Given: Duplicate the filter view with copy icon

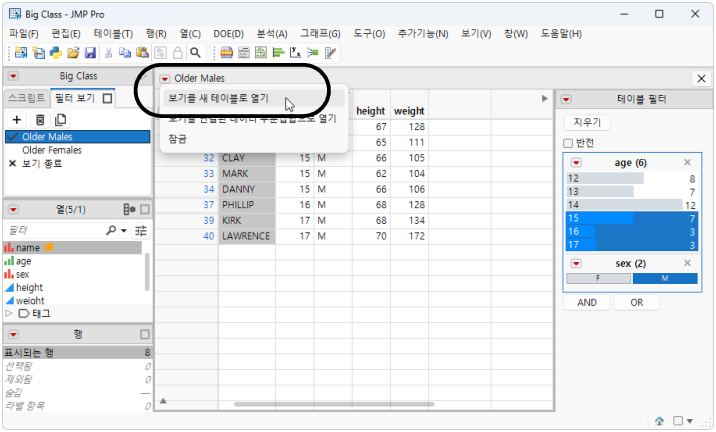Looking at the screenshot, I should click(60, 120).
